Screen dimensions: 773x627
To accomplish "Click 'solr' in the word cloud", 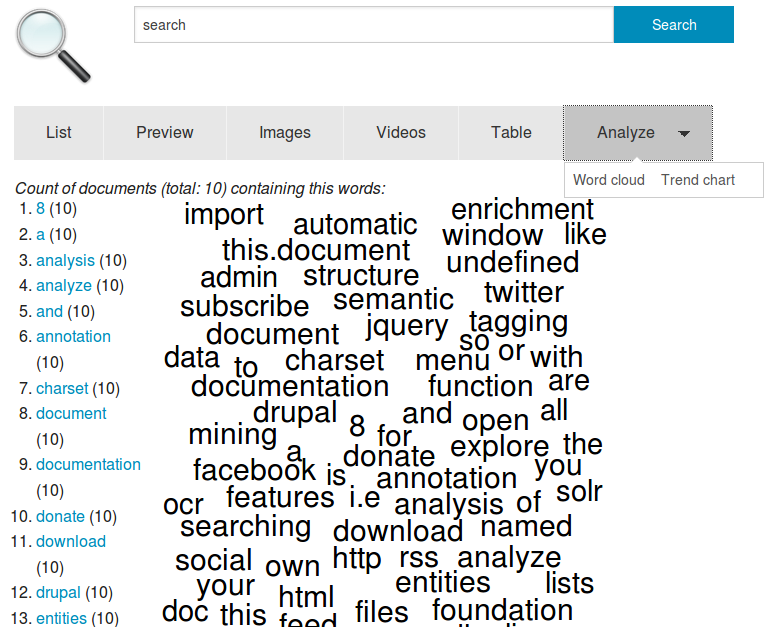I will coord(579,491).
